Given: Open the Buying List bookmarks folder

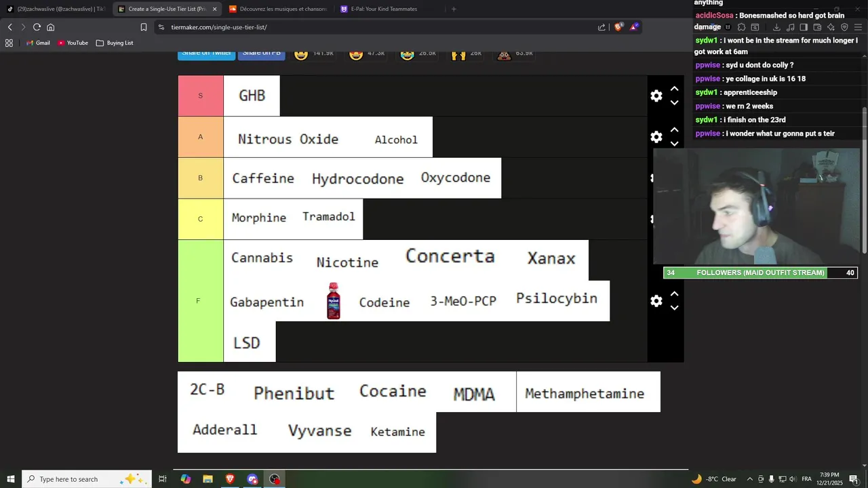Looking at the screenshot, I should [x=115, y=43].
